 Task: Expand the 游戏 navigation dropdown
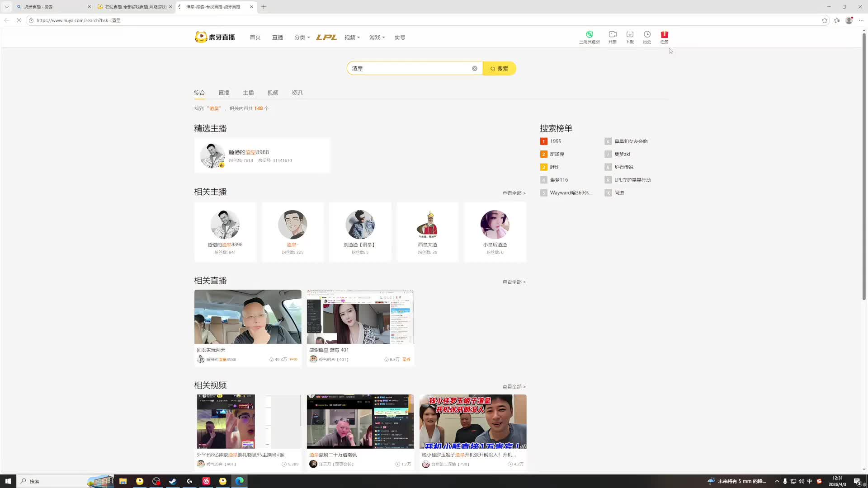(377, 38)
